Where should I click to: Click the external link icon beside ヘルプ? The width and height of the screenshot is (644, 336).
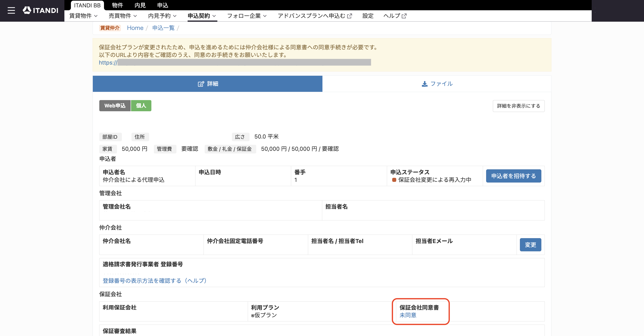click(x=404, y=16)
